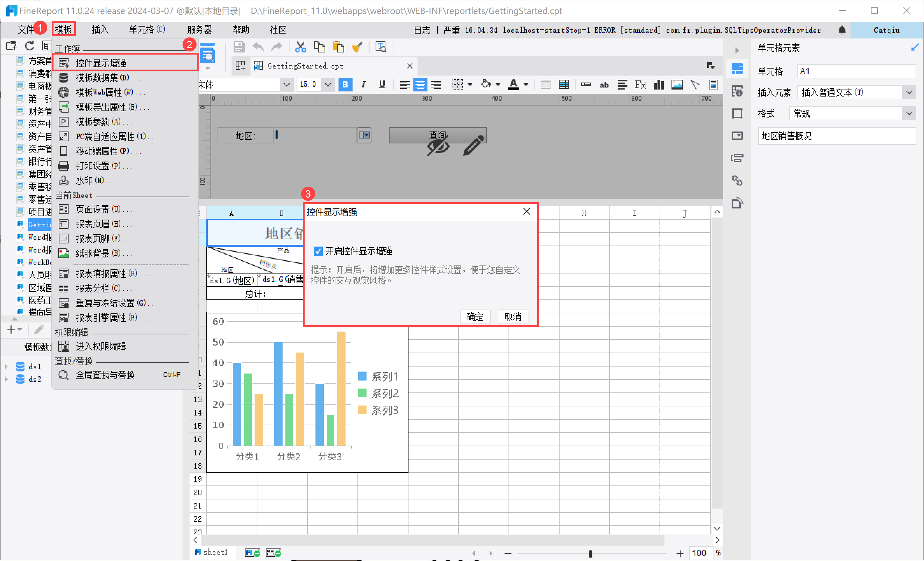The image size is (924, 561).
Task: Toggle the Bold formatting button
Action: click(x=345, y=85)
